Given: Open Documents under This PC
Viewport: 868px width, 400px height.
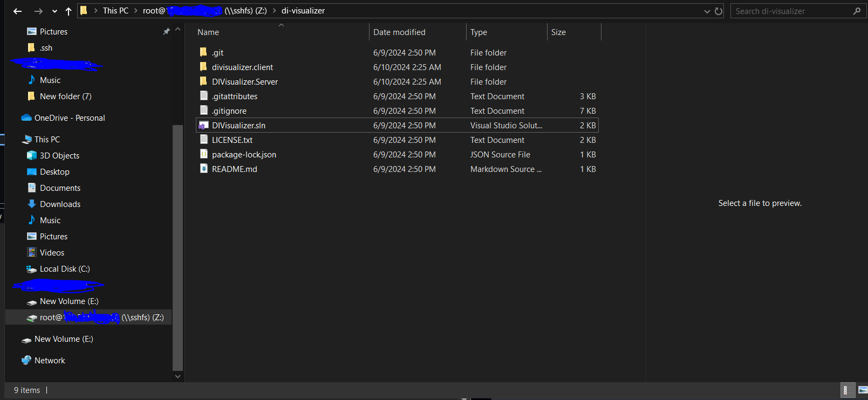Looking at the screenshot, I should pyautogui.click(x=60, y=188).
